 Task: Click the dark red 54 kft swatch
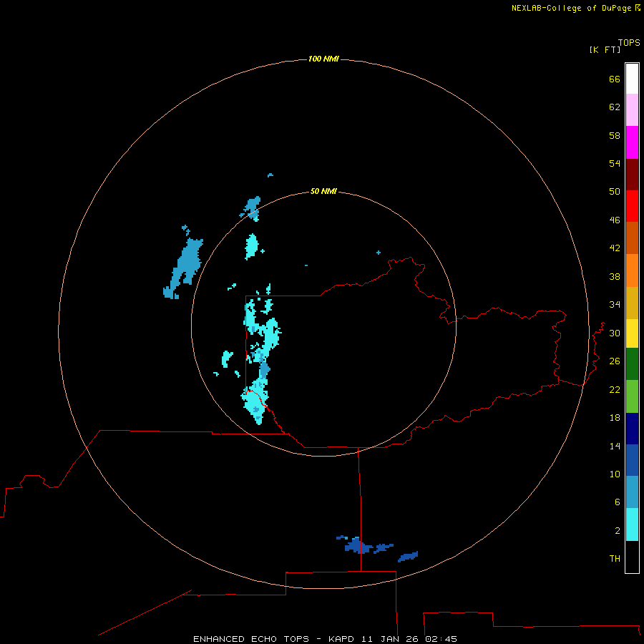click(x=632, y=175)
